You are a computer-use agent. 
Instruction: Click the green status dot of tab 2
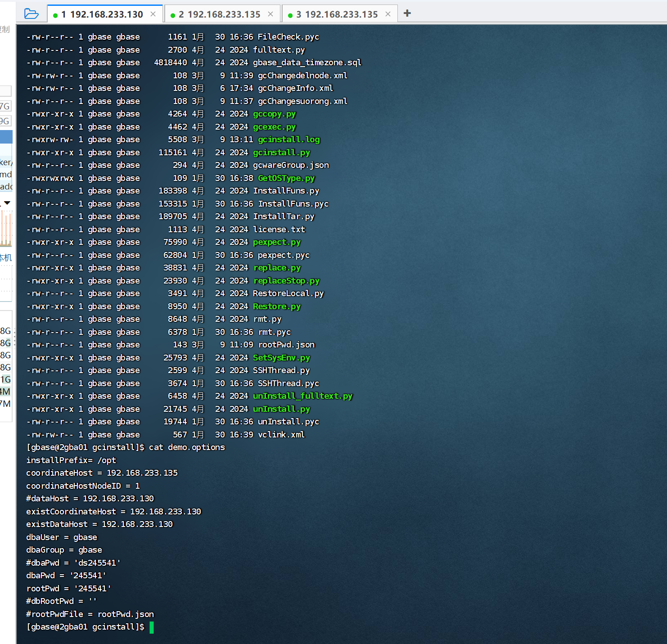[x=173, y=15]
